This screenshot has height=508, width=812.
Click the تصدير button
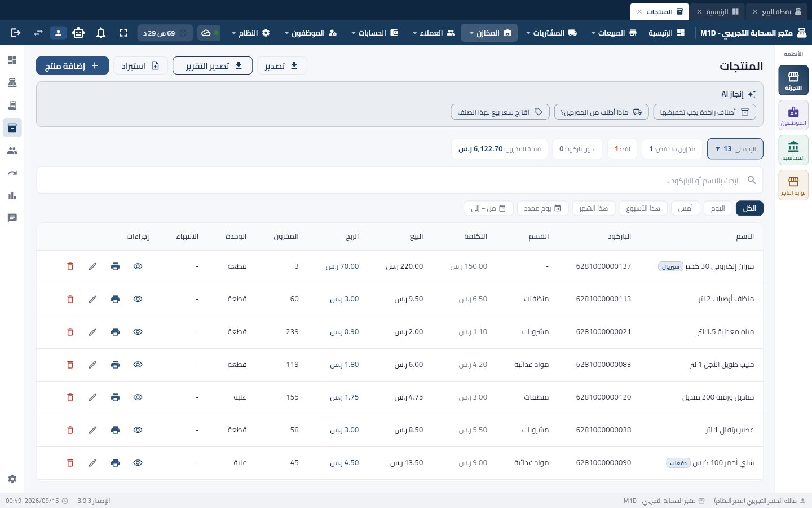(x=282, y=66)
